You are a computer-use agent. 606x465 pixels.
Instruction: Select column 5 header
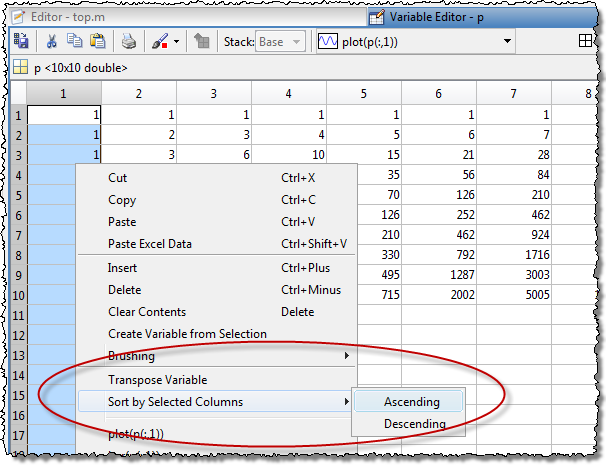point(364,94)
